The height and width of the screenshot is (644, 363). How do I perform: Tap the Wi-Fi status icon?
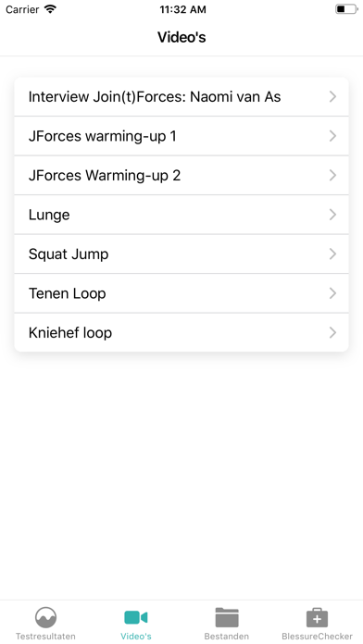click(x=50, y=9)
